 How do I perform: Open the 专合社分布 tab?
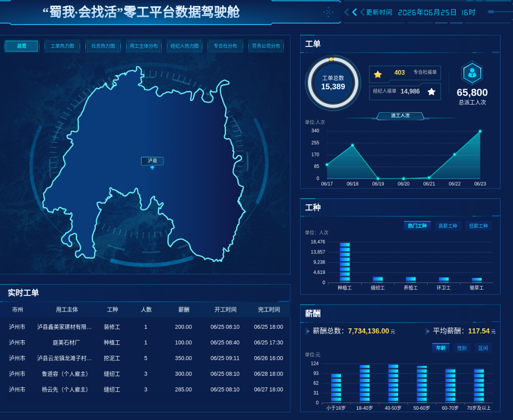(x=225, y=46)
